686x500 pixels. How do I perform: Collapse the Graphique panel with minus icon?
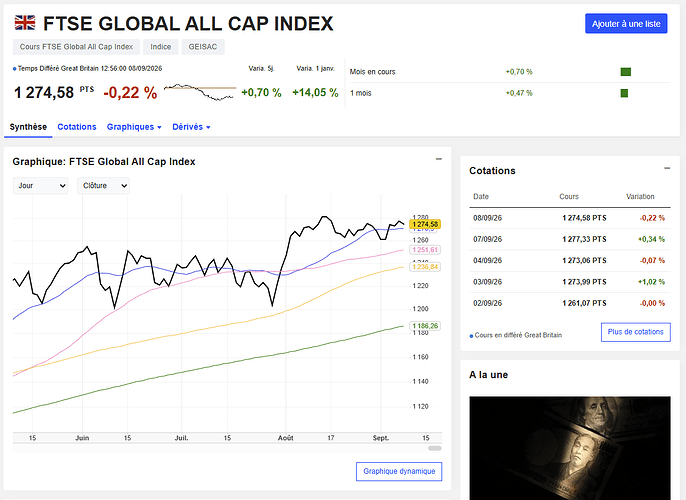click(x=439, y=159)
